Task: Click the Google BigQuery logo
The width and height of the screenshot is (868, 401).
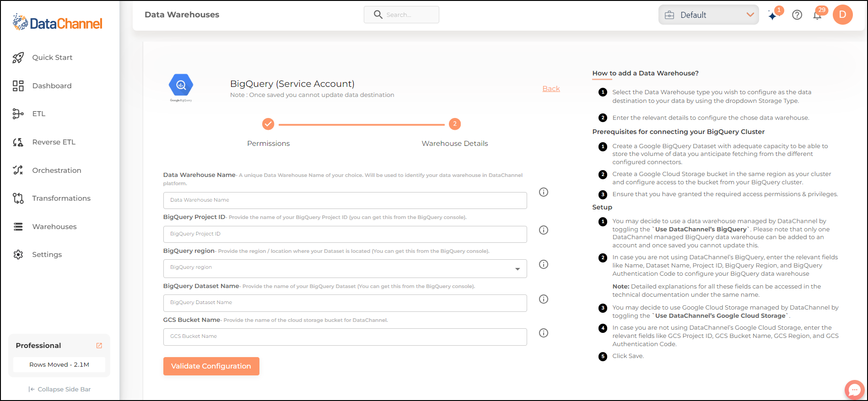Action: click(x=181, y=87)
